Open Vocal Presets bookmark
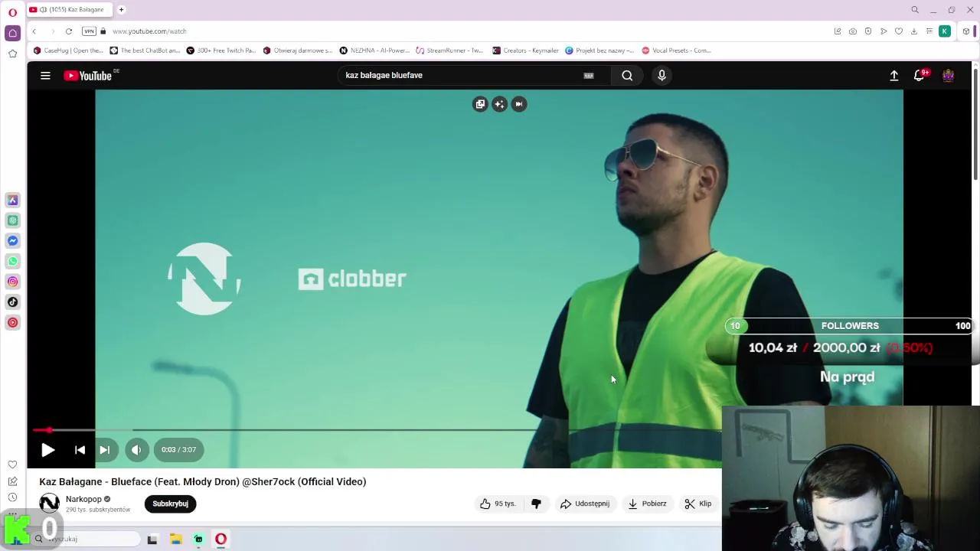The width and height of the screenshot is (980, 551). tap(677, 51)
